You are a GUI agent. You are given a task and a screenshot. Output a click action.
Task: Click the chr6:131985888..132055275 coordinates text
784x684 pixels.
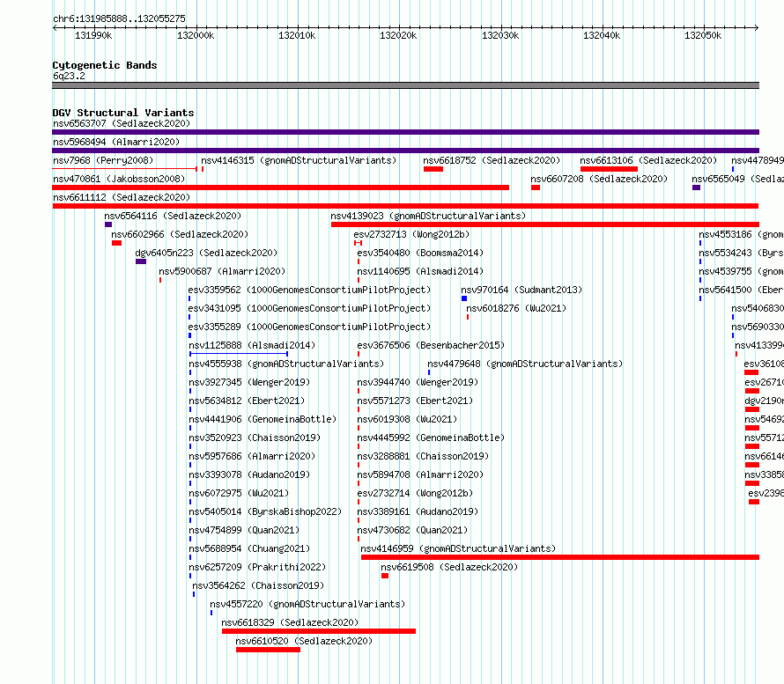point(119,18)
